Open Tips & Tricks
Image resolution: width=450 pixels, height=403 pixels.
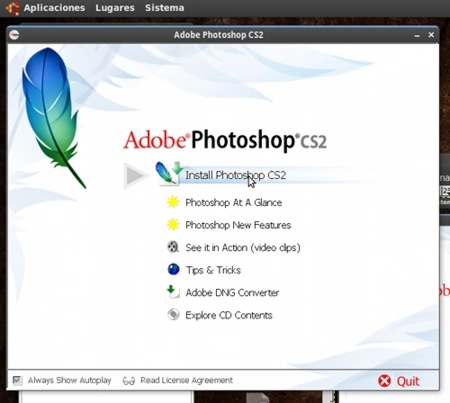tap(213, 270)
